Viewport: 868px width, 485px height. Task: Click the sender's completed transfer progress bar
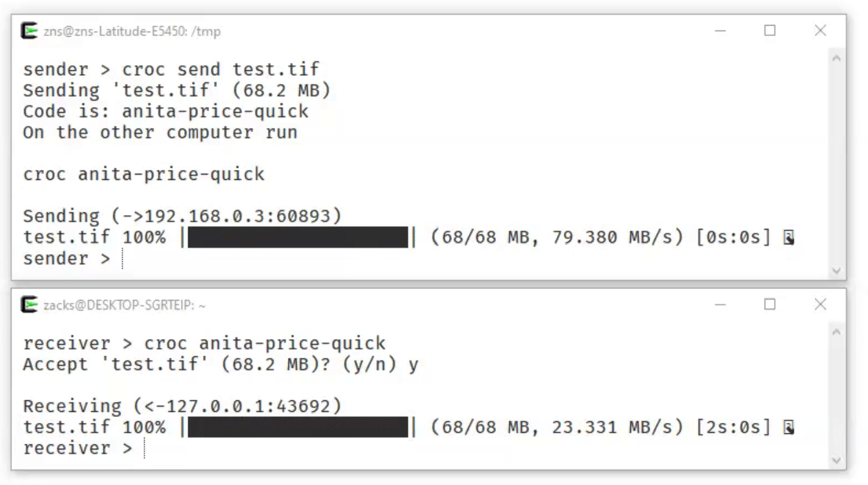tap(298, 236)
